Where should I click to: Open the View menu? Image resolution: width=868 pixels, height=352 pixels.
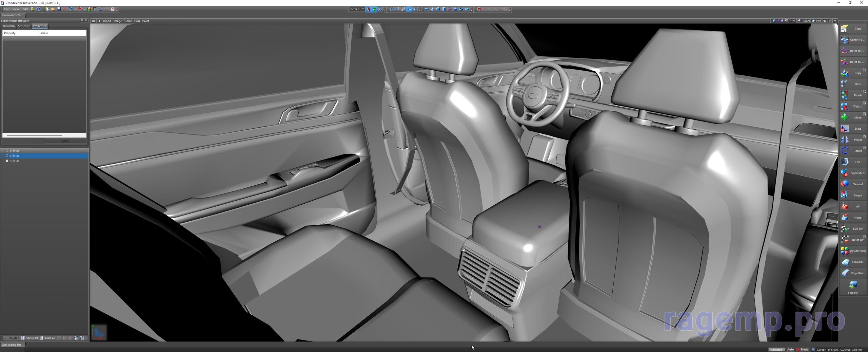[x=16, y=9]
